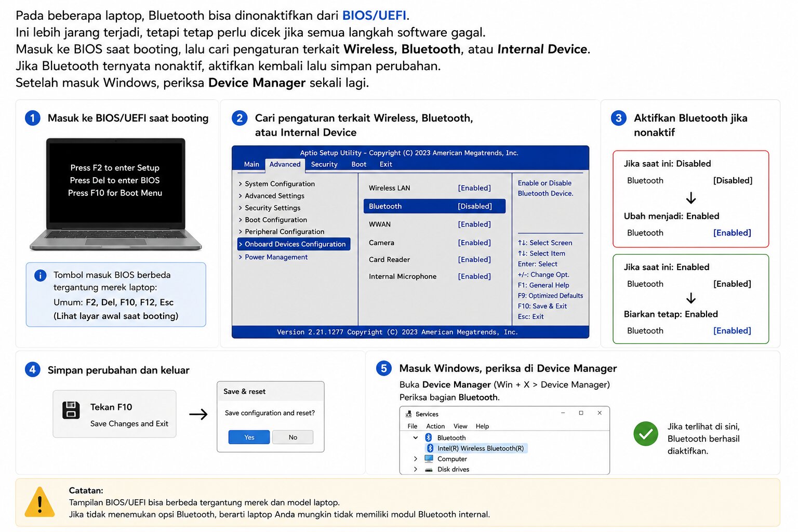Click 'Esc: Exit' in BIOS help
798x532 pixels.
coord(530,316)
